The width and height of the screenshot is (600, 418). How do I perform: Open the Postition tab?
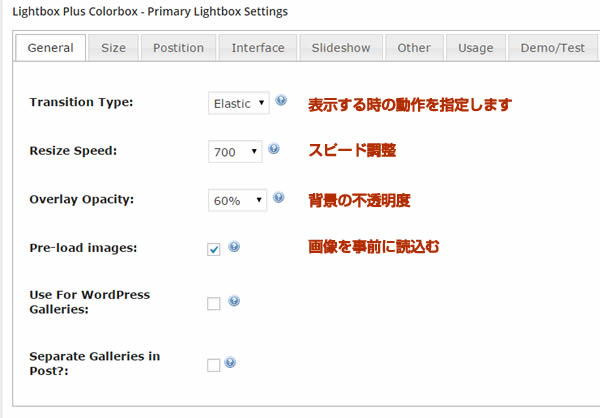pos(178,48)
